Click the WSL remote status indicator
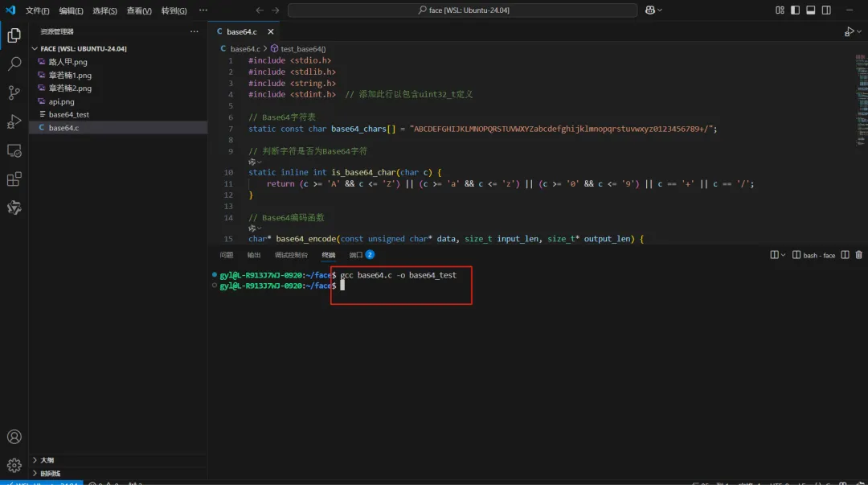 [42, 483]
